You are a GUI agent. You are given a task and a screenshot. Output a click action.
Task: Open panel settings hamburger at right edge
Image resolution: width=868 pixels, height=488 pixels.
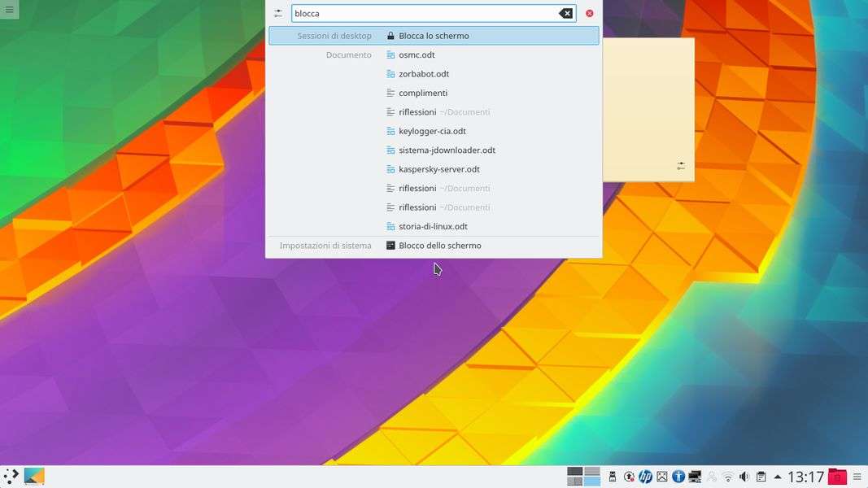(857, 477)
